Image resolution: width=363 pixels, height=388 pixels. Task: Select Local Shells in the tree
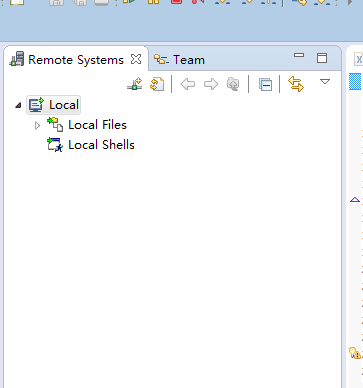pos(91,145)
